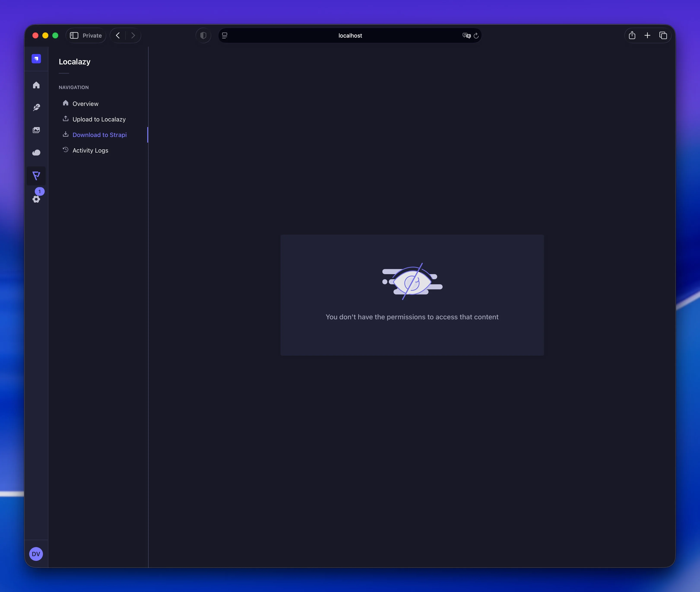Toggle the browser sidebar button
Image resolution: width=700 pixels, height=592 pixels.
[x=74, y=36]
